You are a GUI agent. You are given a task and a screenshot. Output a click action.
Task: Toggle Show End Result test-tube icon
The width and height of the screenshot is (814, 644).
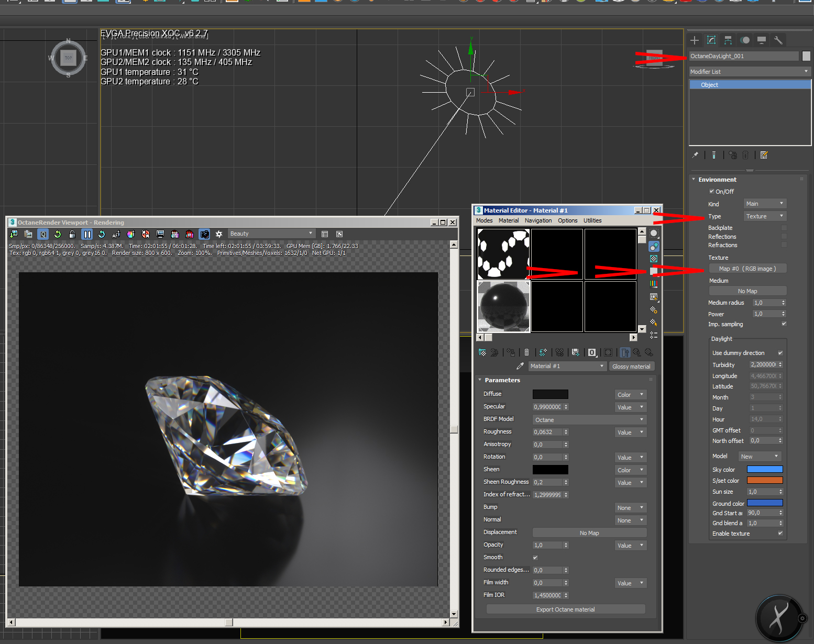point(713,155)
